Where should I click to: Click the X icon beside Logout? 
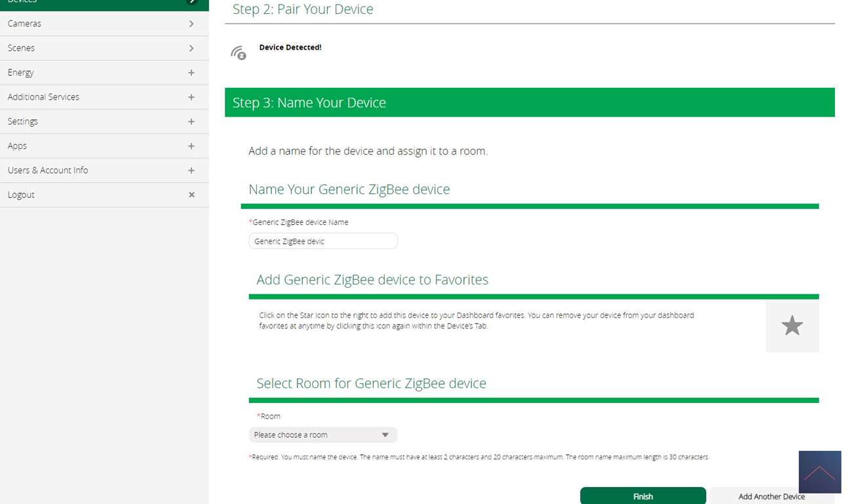[191, 195]
